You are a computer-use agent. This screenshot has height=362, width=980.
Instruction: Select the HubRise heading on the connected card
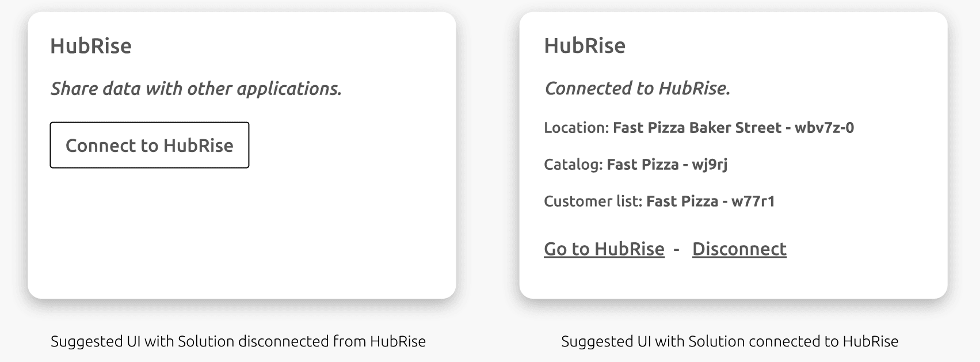(x=585, y=45)
